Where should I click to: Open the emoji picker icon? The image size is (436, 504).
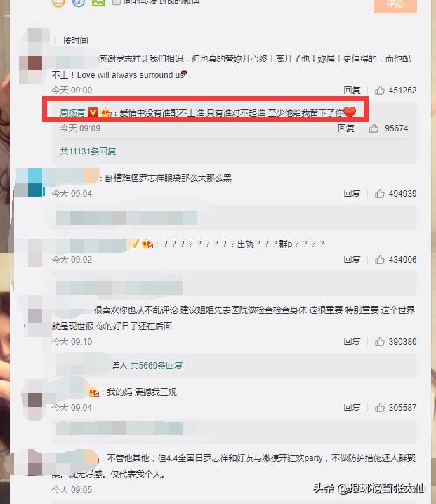coord(58,3)
